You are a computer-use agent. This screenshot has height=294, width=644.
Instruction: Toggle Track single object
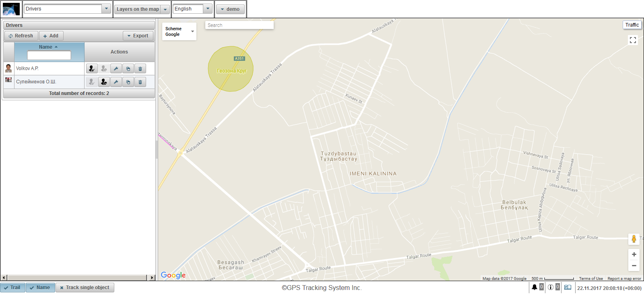[85, 288]
